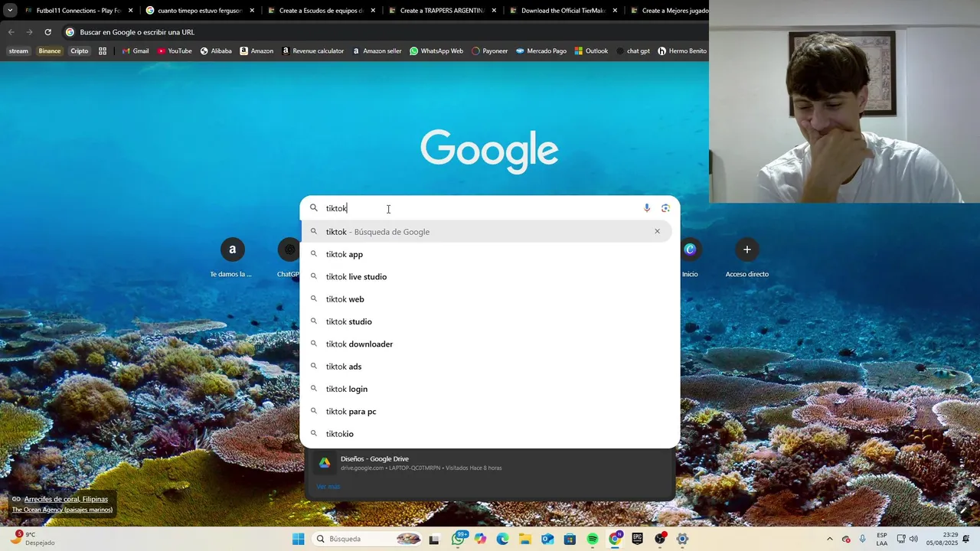Open the Gmail bookmark
The image size is (980, 551).
pos(135,51)
